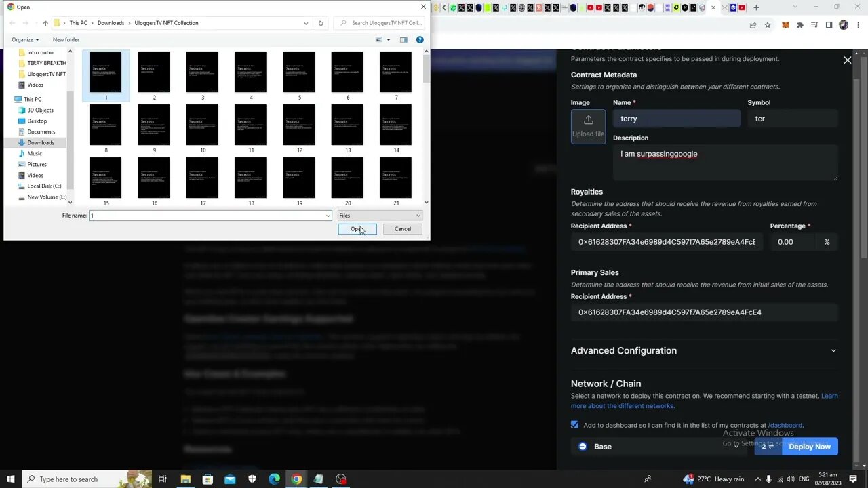Screen dimensions: 868x488
Task: Open the media control icon in Chrome toolbar
Action: coord(814,25)
